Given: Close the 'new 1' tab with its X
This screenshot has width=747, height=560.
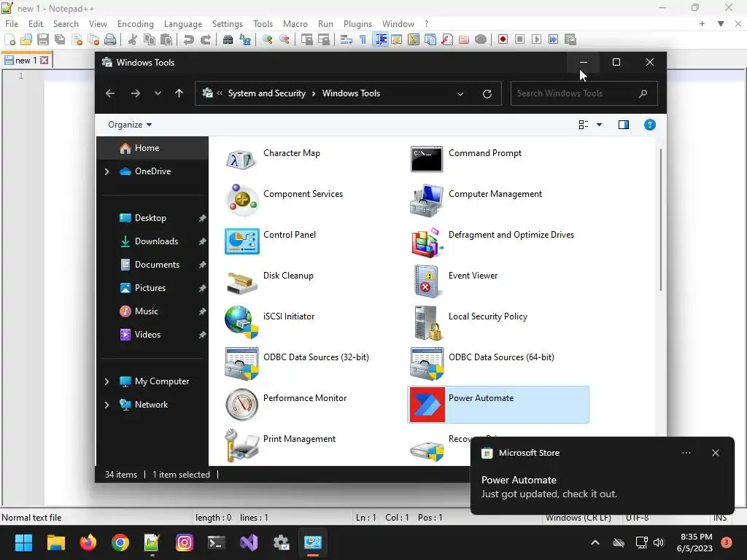Looking at the screenshot, I should (44, 61).
